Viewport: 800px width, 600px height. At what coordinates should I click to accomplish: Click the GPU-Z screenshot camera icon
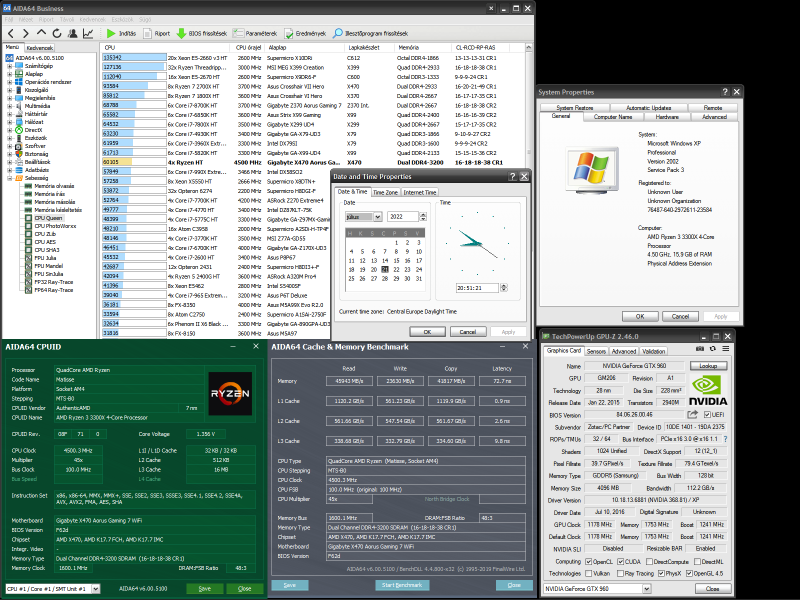[x=700, y=349]
